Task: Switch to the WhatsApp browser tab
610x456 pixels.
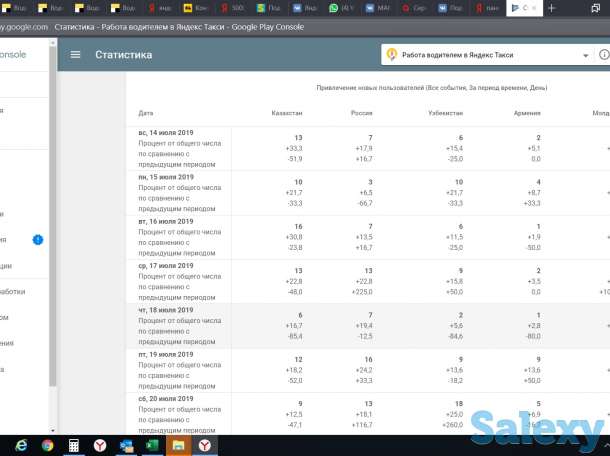Action: coord(340,8)
